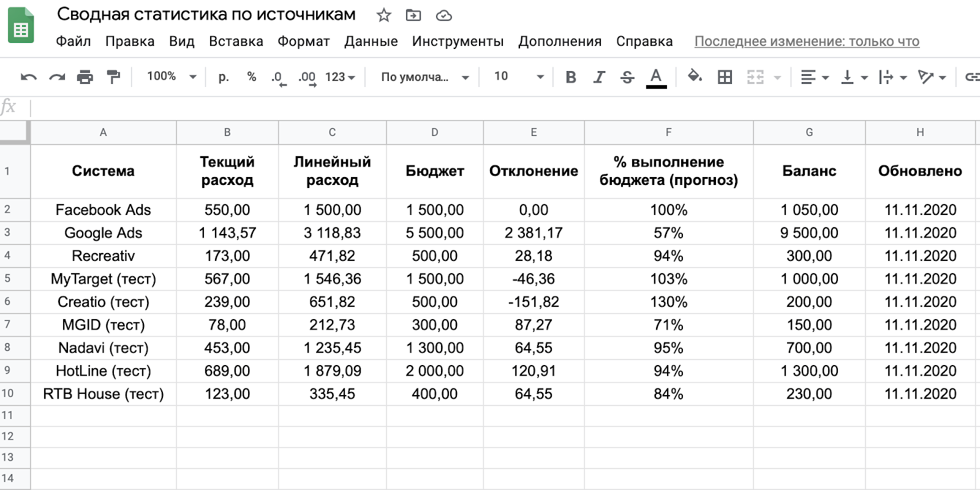Select the HotLine (тест) cell
The image size is (980, 490).
(104, 371)
